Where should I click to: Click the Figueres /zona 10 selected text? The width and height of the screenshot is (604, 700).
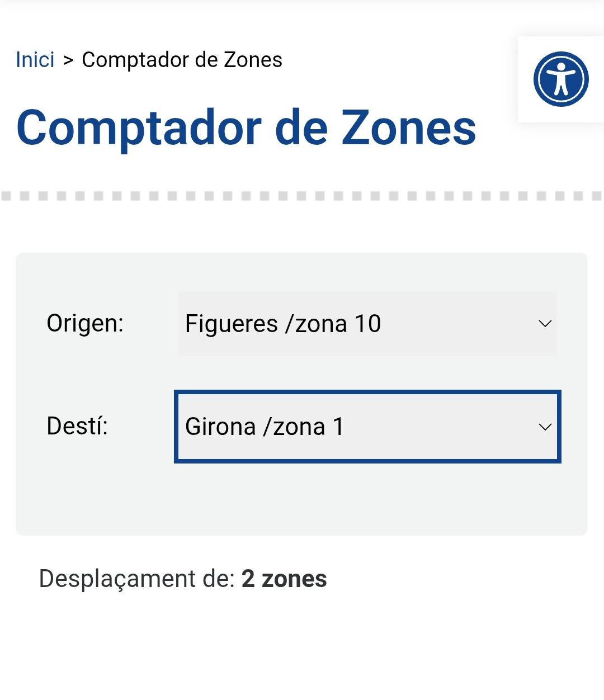283,324
